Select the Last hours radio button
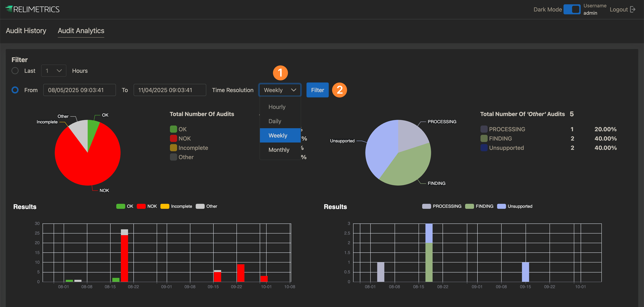644x307 pixels. point(15,71)
